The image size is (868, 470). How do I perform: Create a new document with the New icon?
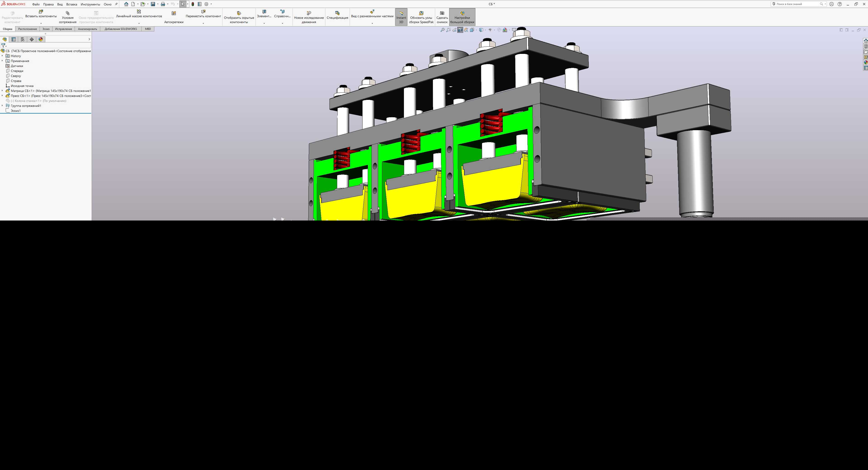pyautogui.click(x=133, y=4)
